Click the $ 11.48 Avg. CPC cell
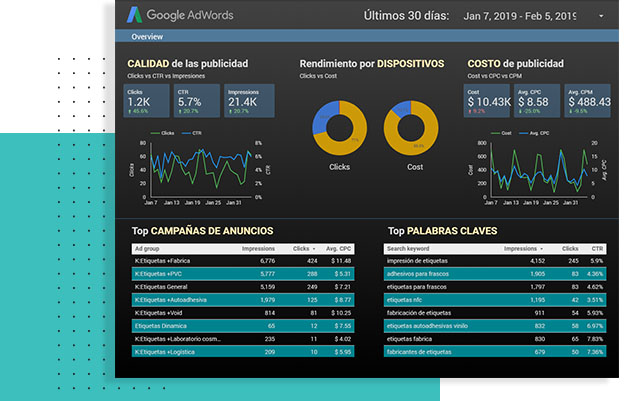The width and height of the screenshot is (635, 401). pos(341,261)
